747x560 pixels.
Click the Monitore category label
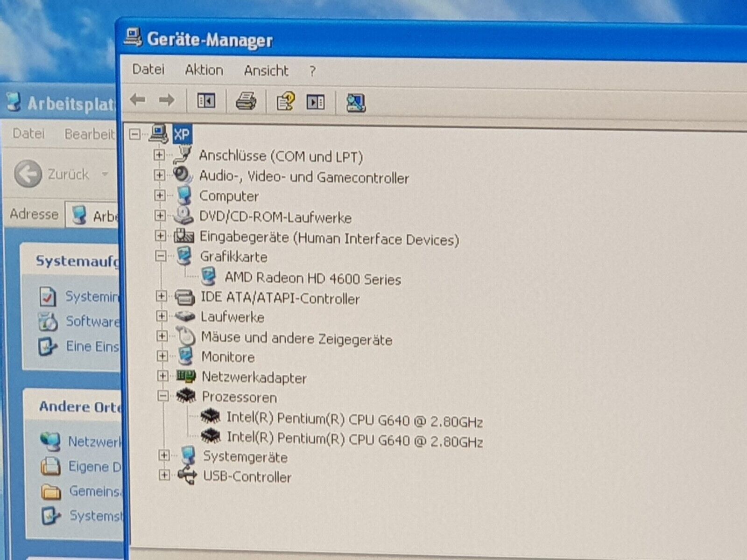point(228,357)
